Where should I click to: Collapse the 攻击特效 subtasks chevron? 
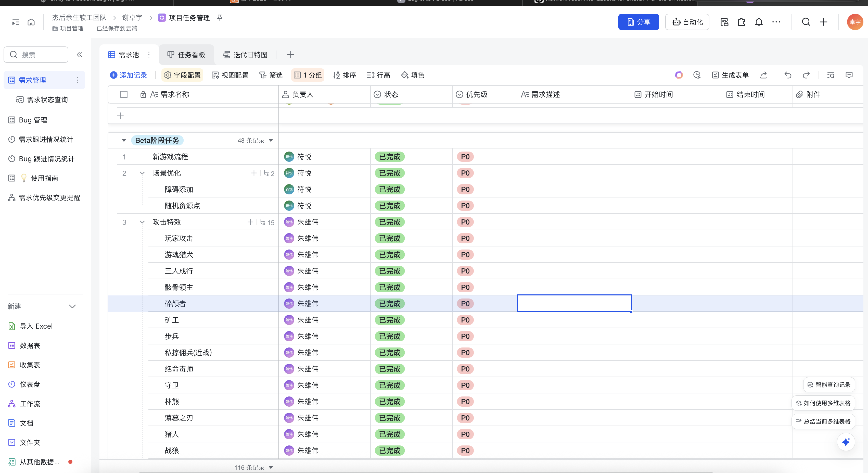[x=142, y=222]
